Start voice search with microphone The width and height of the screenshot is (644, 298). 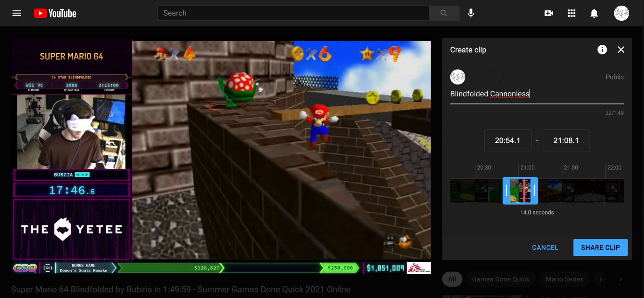click(x=471, y=13)
